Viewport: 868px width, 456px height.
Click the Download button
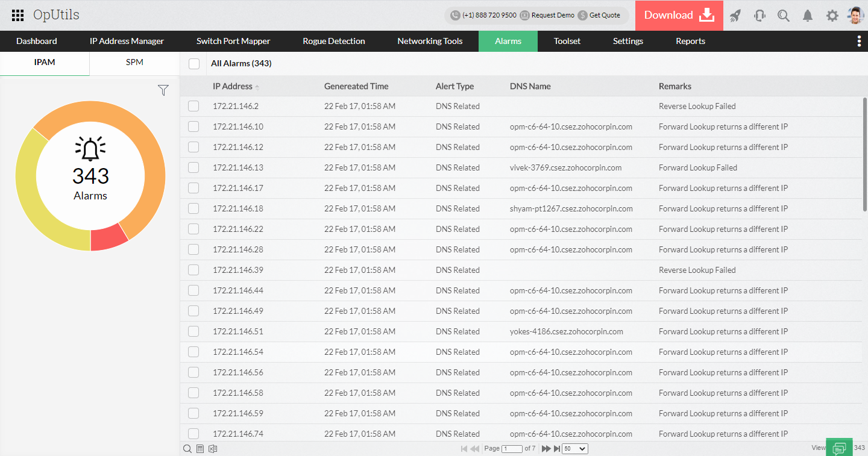[x=679, y=16]
